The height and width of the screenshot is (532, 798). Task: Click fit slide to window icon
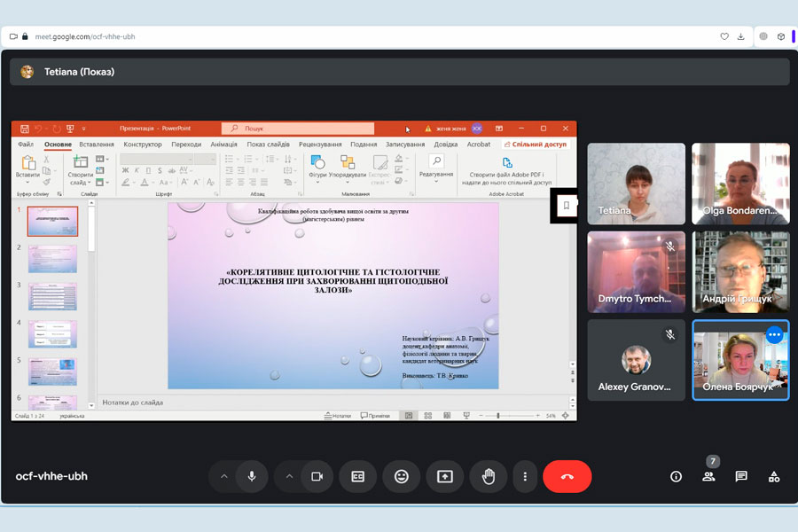tap(565, 416)
